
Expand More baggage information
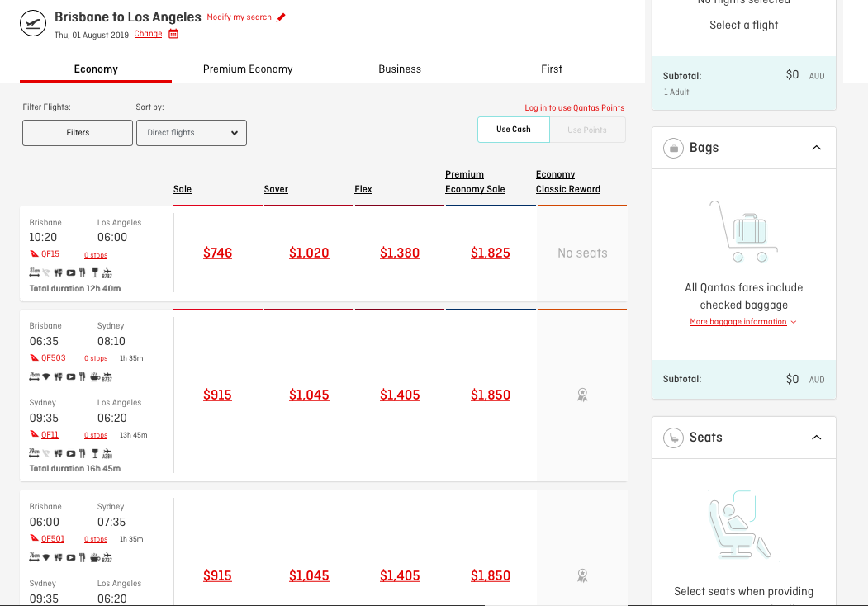743,322
